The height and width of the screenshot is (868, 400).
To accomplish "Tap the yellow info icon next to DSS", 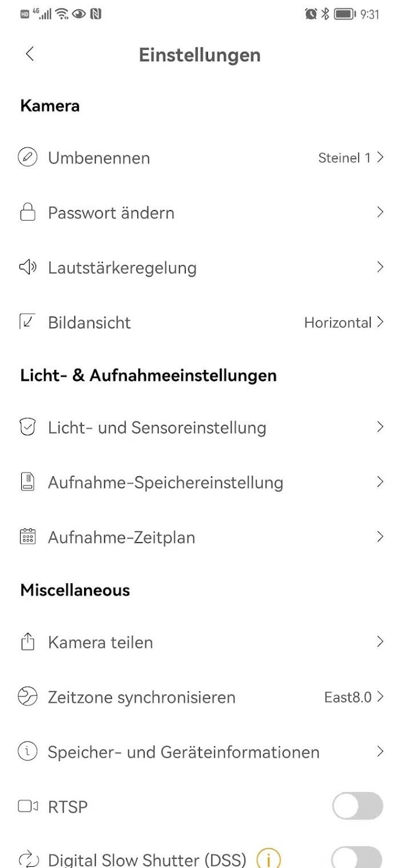I will 269,859.
